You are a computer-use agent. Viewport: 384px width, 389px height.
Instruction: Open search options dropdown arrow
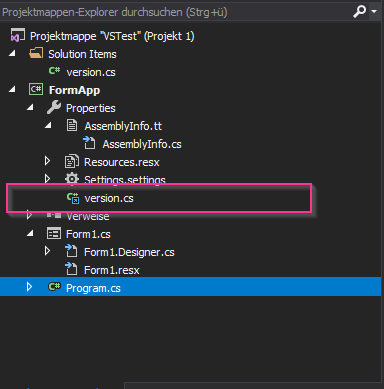coord(374,12)
